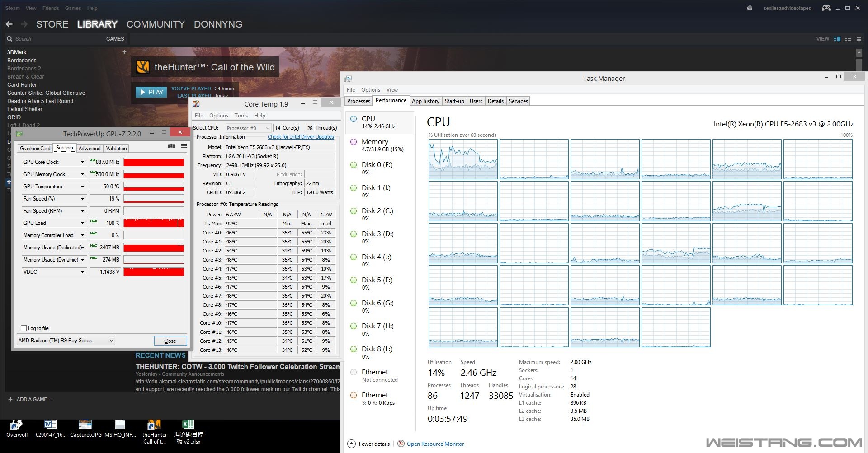Screen dimensions: 868x453
Task: Take GPU-Z screenshot with camera icon
Action: click(x=171, y=146)
